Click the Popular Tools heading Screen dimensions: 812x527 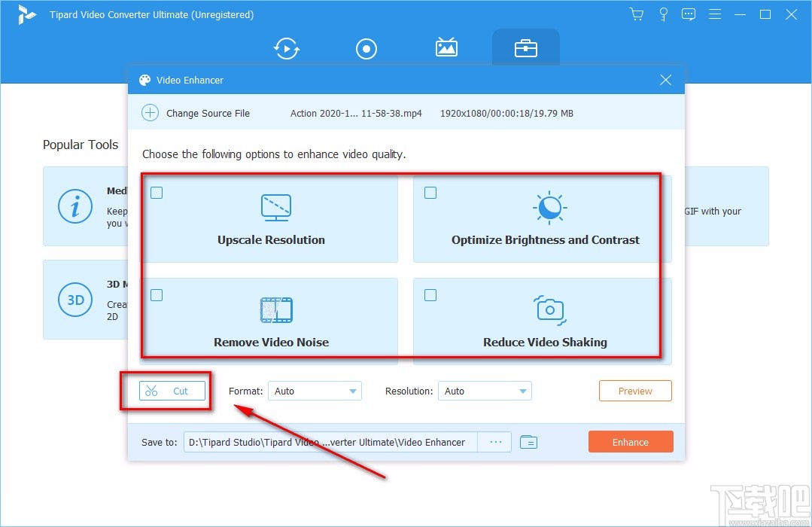[x=81, y=145]
